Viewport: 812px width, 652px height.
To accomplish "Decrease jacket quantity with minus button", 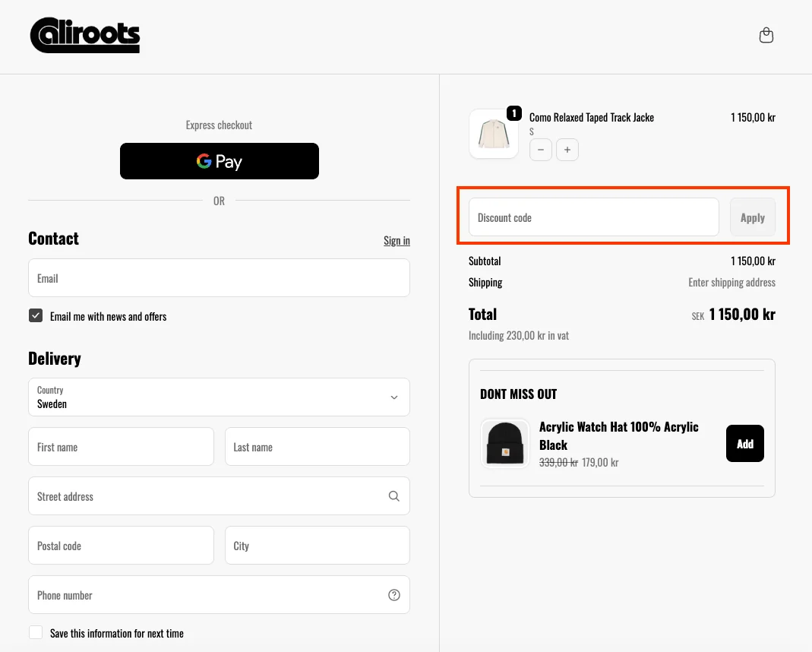I will coord(541,150).
